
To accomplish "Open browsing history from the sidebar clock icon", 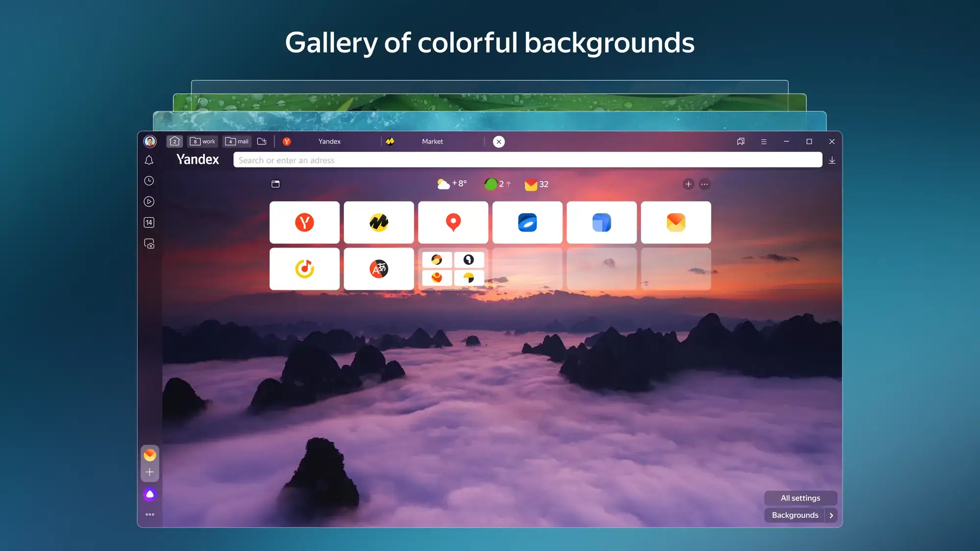I will (149, 181).
